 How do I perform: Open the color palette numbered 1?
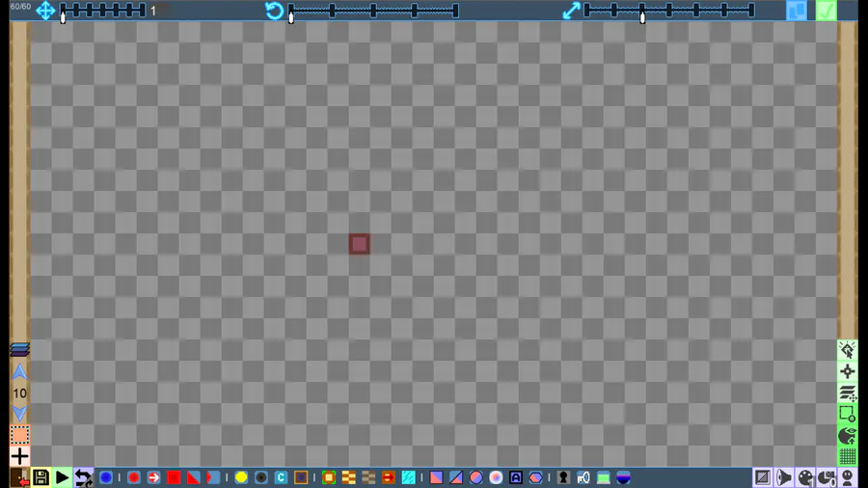tap(805, 477)
